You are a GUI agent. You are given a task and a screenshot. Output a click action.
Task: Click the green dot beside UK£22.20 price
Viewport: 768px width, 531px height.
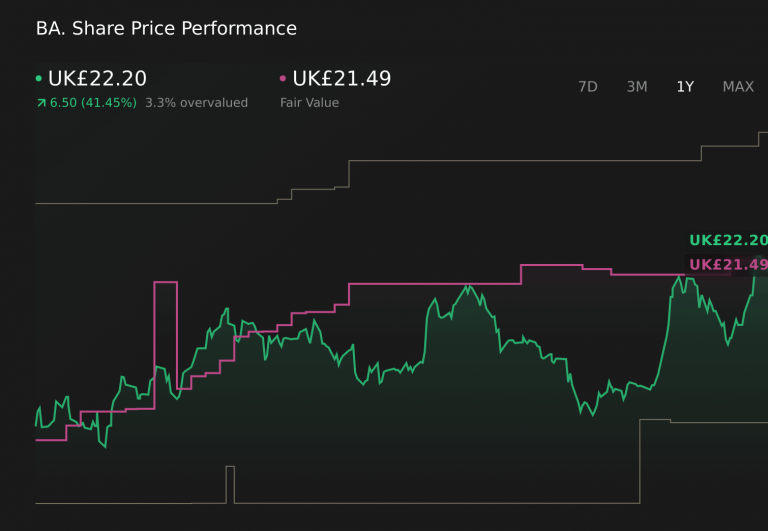(x=39, y=79)
